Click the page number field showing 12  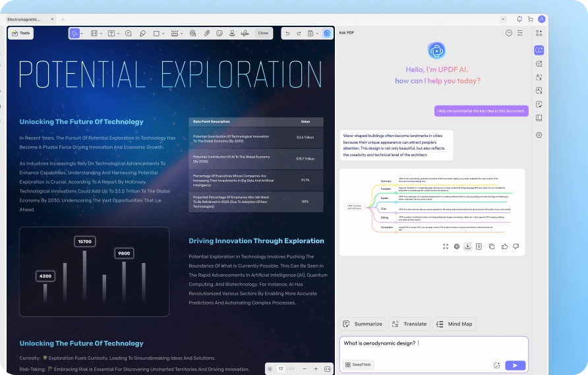pos(281,368)
